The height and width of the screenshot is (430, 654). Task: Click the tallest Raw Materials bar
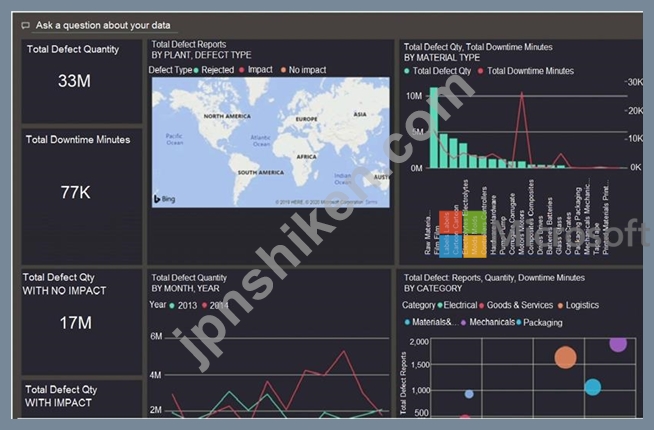434,128
